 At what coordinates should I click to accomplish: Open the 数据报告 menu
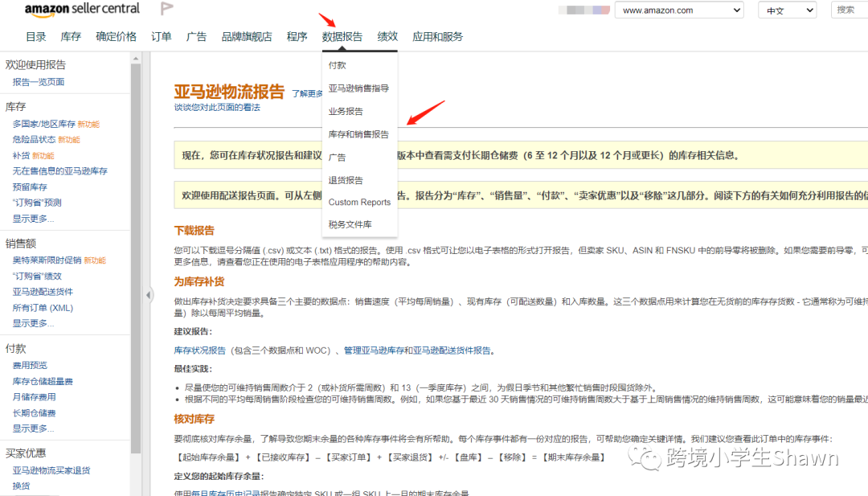click(342, 36)
